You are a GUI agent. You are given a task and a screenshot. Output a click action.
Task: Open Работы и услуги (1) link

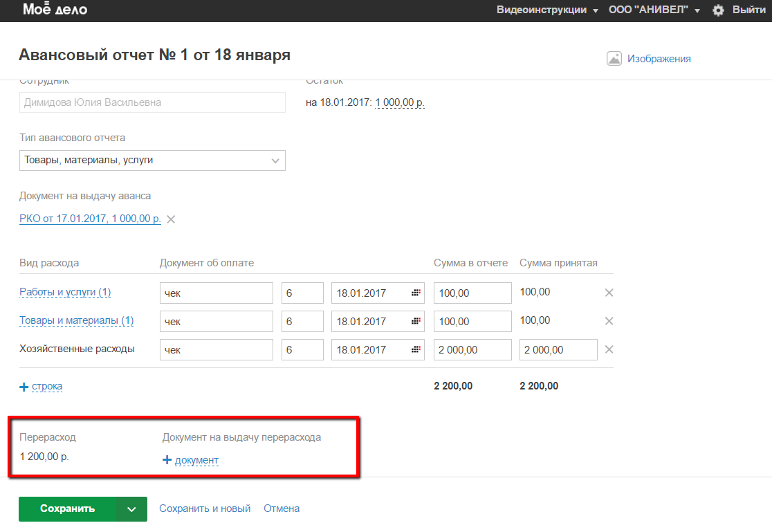coord(65,292)
